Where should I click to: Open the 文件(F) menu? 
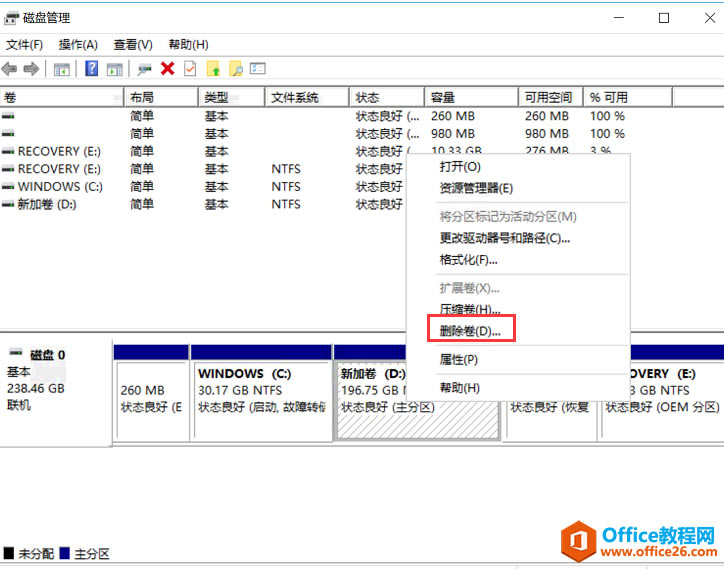[x=24, y=45]
